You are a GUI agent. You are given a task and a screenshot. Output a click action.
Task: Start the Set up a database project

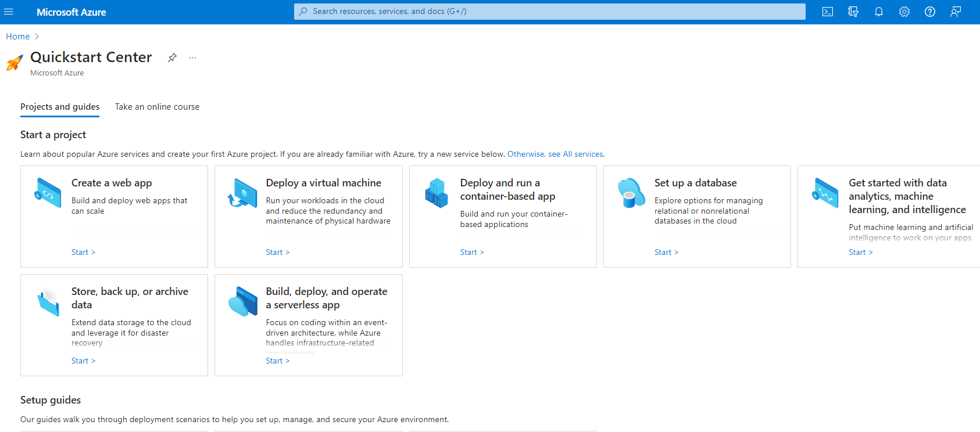[666, 252]
